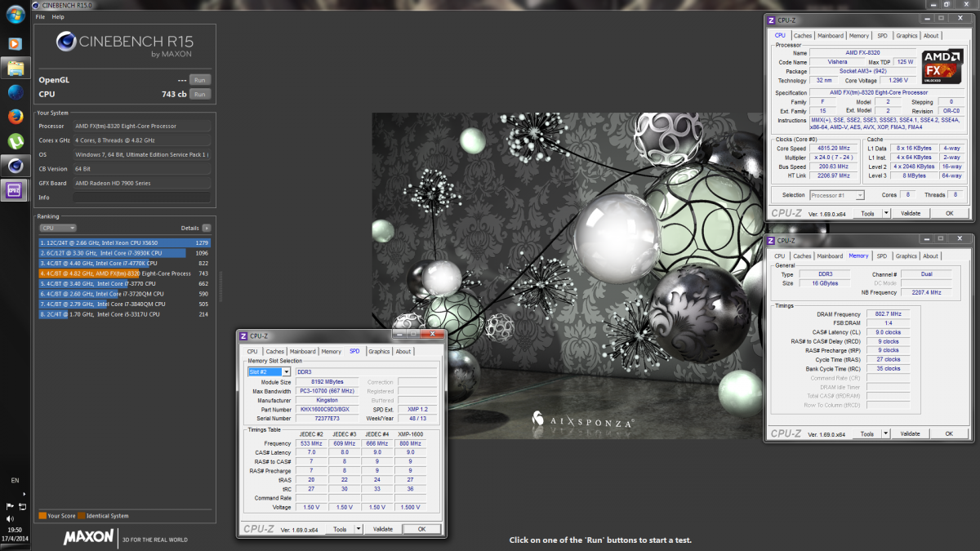Click the brown Identical System legend swatch
The width and height of the screenshot is (980, 551).
click(x=81, y=516)
